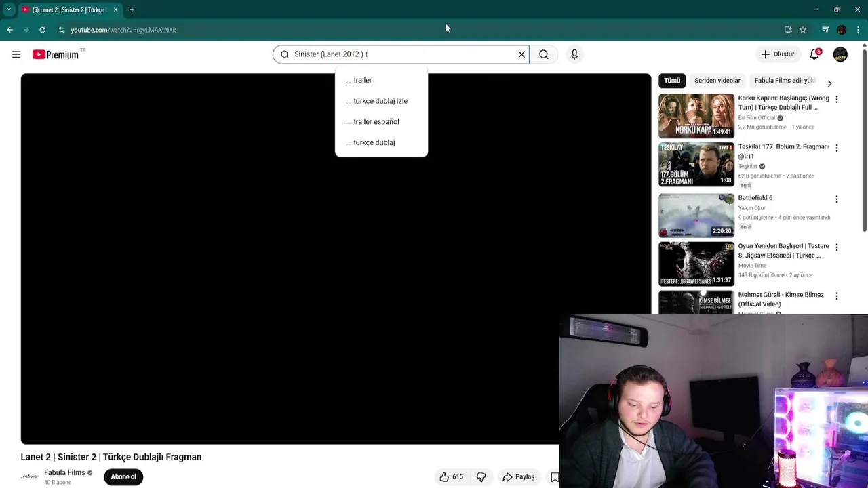Select '... trailer español' suggestion
Viewport: 868px width, 488px height.
381,122
